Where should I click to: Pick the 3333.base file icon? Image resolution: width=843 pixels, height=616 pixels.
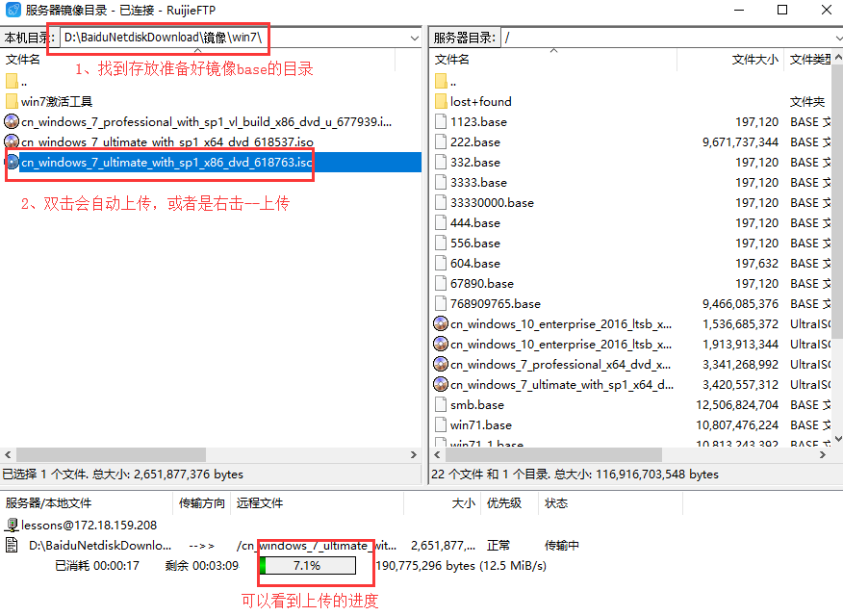441,182
